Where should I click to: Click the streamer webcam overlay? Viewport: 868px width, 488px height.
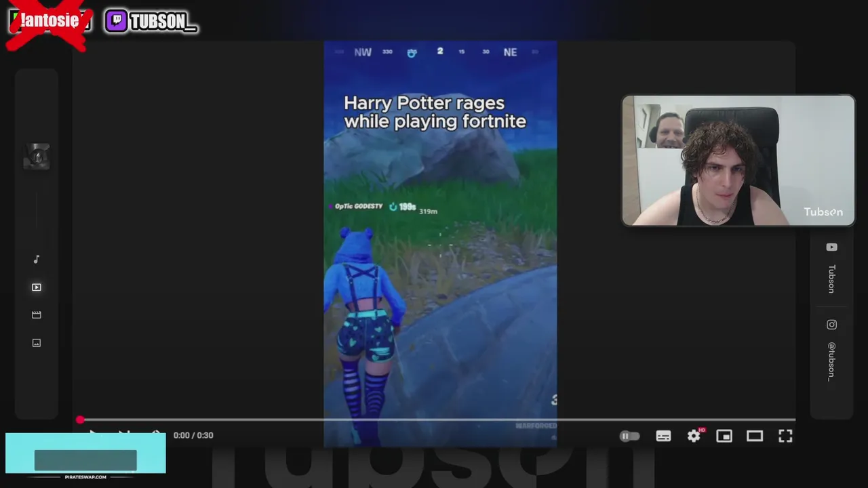[738, 160]
